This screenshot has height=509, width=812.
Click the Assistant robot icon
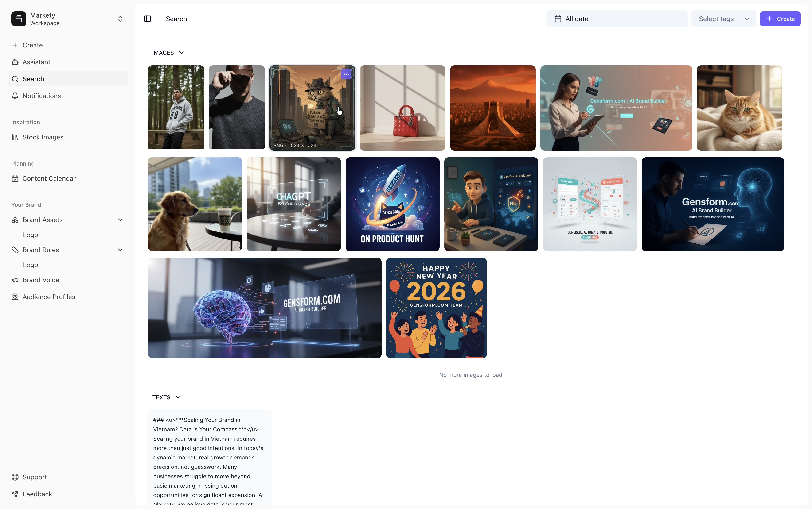(x=15, y=62)
